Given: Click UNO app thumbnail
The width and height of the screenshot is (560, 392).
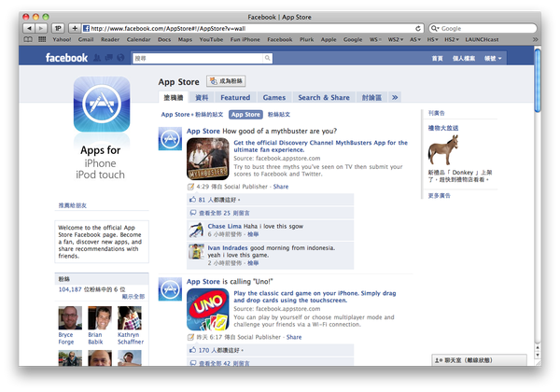Looking at the screenshot, I should 208,309.
